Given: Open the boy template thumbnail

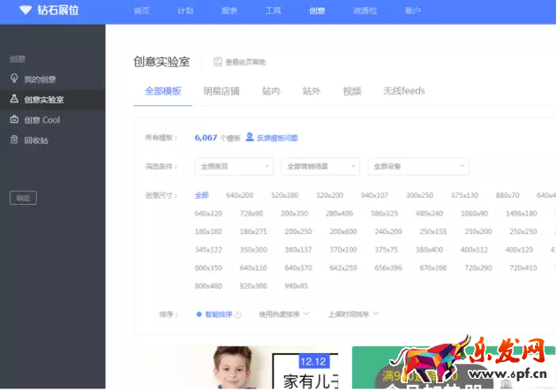Looking at the screenshot, I should coord(236,368).
